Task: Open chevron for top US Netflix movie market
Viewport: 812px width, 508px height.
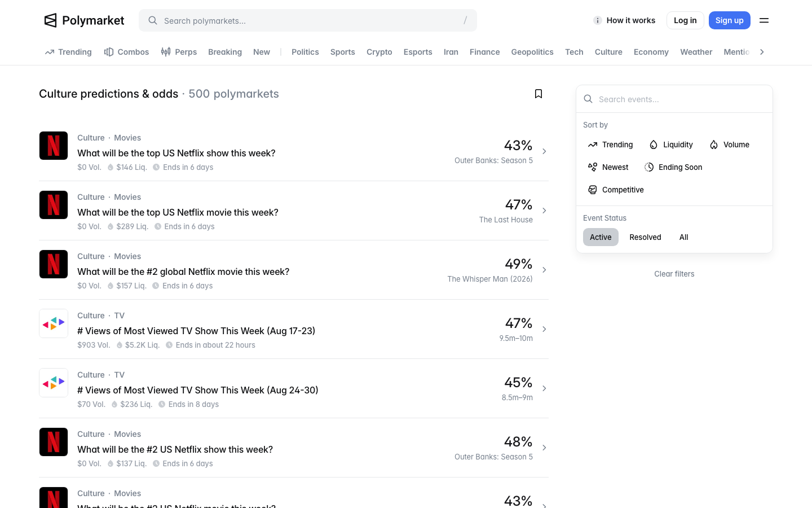Action: coord(544,211)
